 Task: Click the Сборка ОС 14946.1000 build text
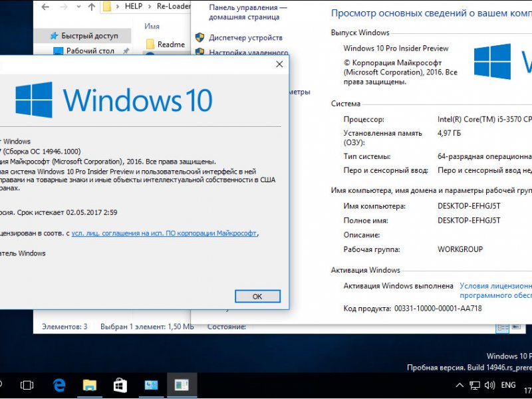pyautogui.click(x=42, y=152)
